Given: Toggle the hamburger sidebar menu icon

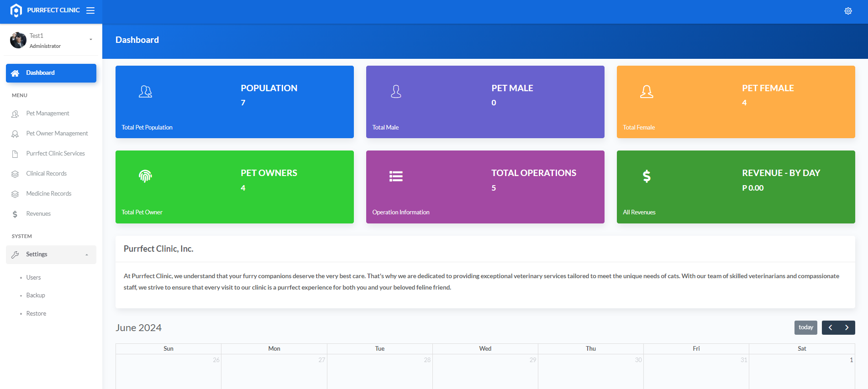Looking at the screenshot, I should (x=90, y=10).
